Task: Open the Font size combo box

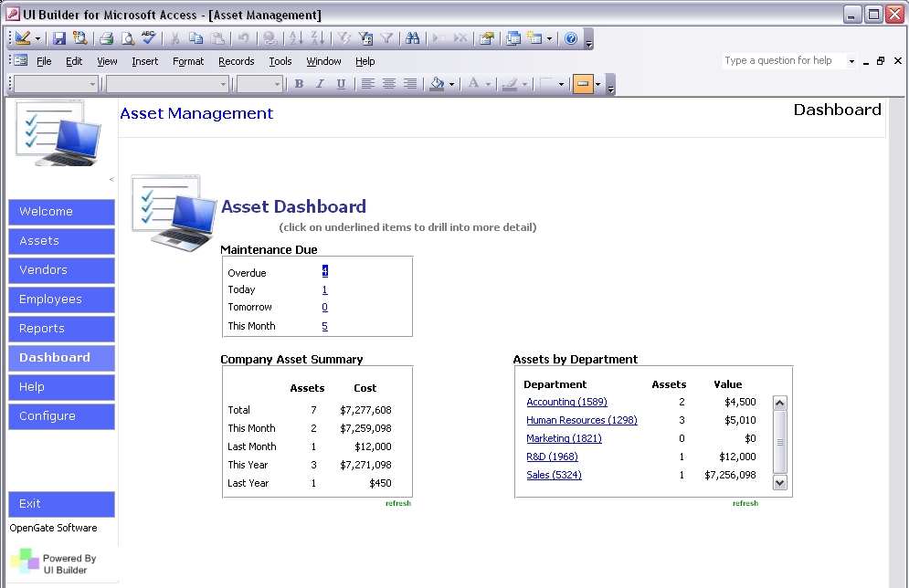Action: (259, 85)
